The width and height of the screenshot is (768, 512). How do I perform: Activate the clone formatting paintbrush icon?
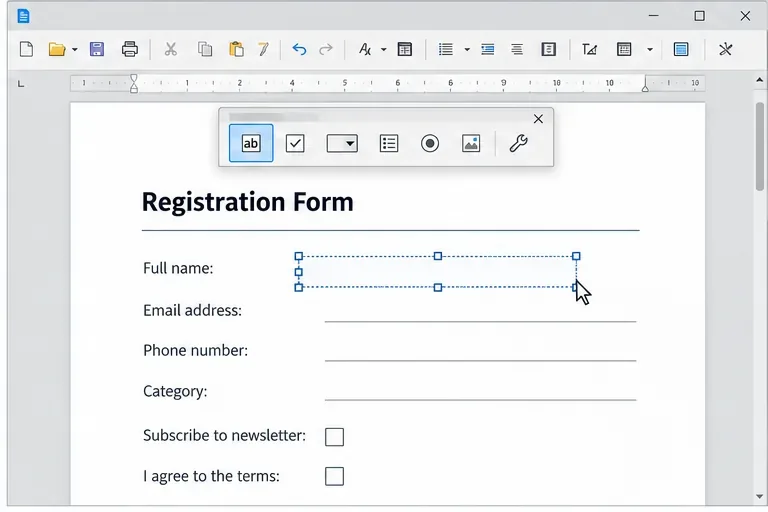[264, 49]
